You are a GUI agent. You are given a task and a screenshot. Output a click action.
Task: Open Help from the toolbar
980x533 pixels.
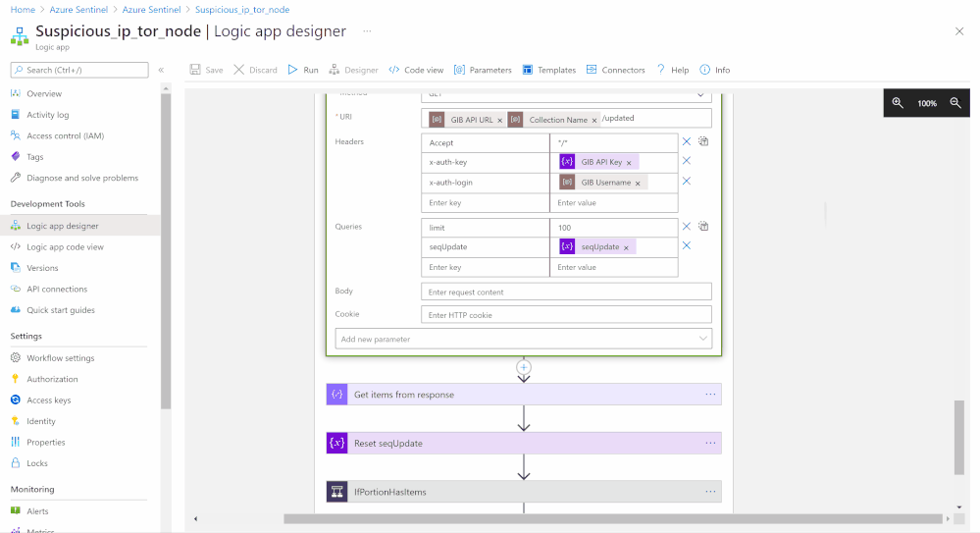[672, 70]
